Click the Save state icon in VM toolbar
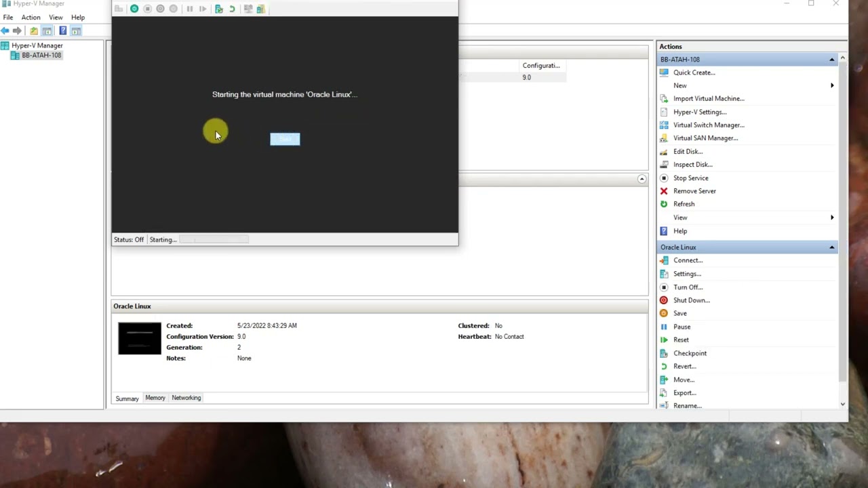 [173, 9]
